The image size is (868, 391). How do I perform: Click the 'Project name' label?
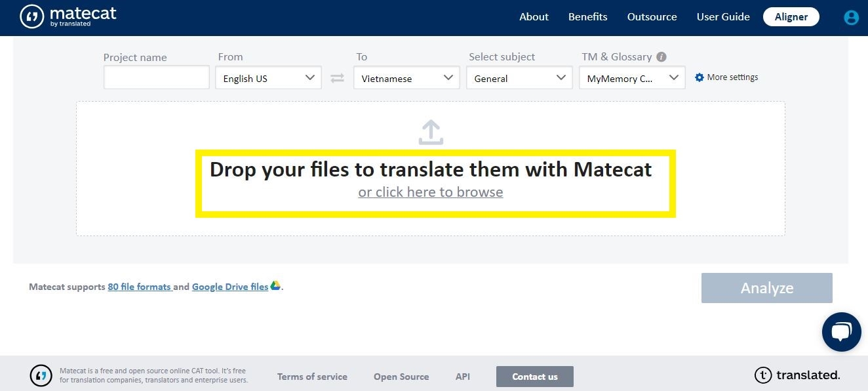[135, 58]
